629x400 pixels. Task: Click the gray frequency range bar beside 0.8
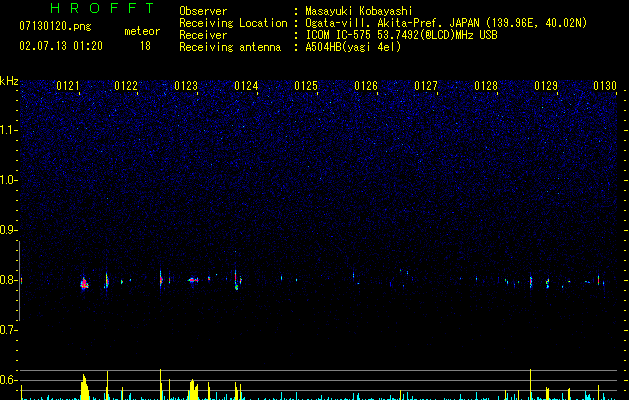click(19, 280)
